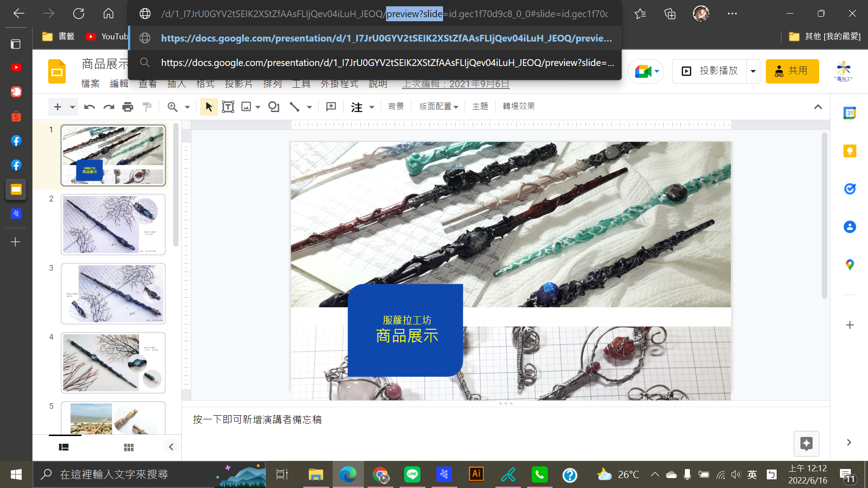Image resolution: width=868 pixels, height=488 pixels.
Task: Click 主題 theme button
Action: 480,107
